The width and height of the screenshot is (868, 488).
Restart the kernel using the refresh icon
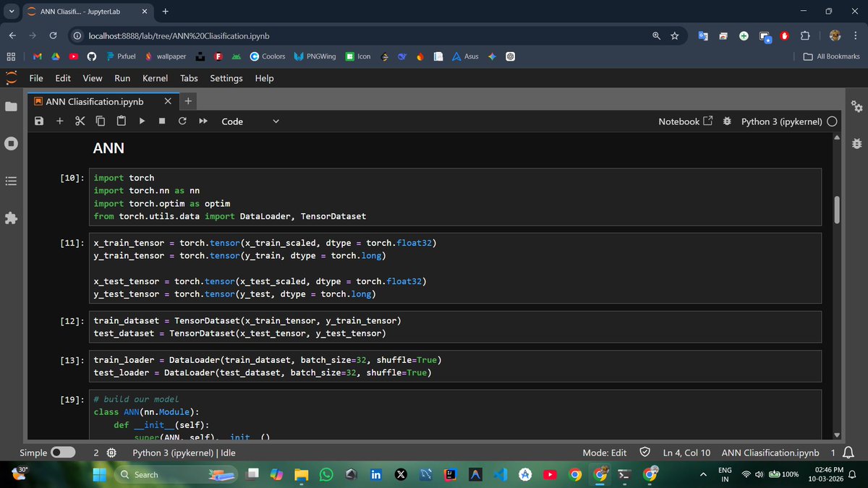click(182, 121)
